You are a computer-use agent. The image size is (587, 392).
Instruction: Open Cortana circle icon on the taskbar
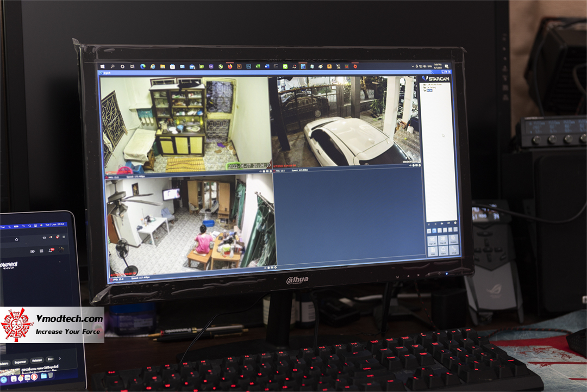point(122,66)
